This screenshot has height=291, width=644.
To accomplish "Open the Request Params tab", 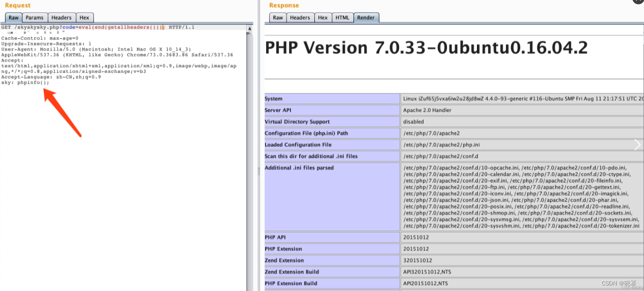I will point(35,18).
